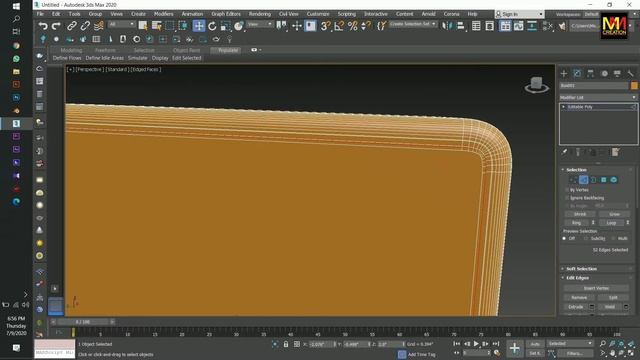Switch to the Populate ribbon tab

[227, 50]
